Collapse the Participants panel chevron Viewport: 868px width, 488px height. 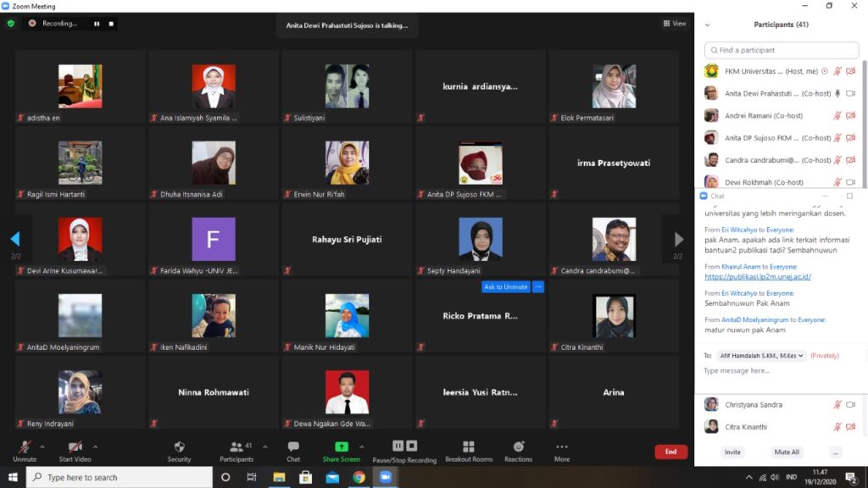click(x=707, y=25)
